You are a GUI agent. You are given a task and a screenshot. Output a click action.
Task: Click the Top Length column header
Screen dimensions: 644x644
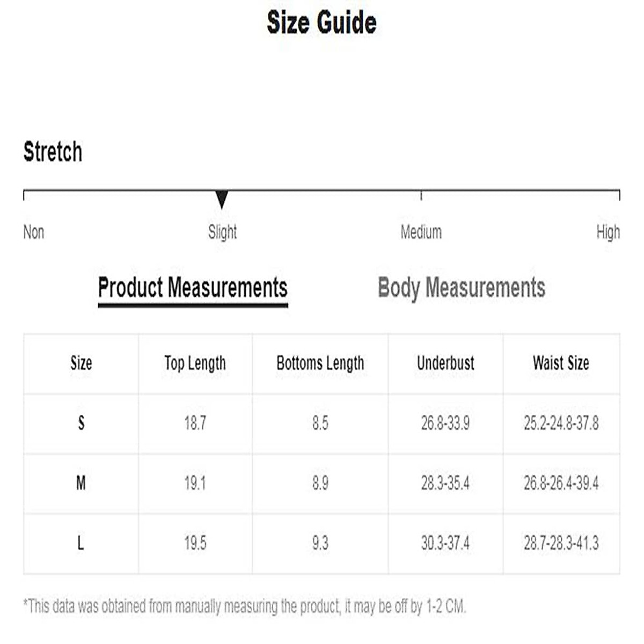(195, 363)
